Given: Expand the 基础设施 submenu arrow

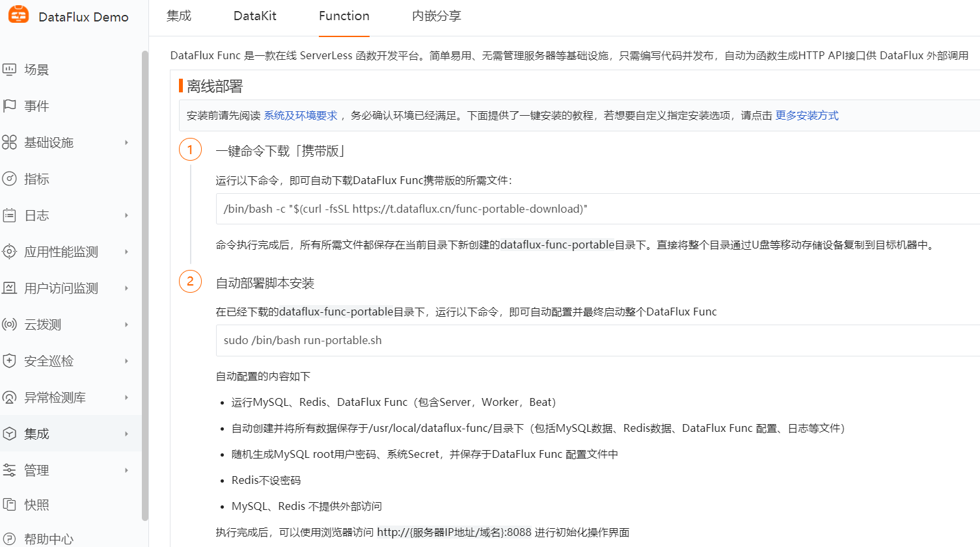Looking at the screenshot, I should pos(126,142).
